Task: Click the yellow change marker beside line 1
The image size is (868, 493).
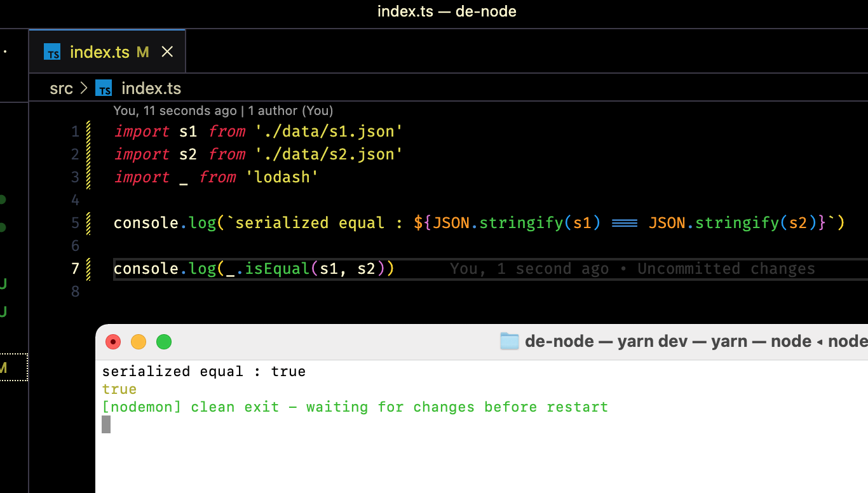Action: pyautogui.click(x=88, y=132)
